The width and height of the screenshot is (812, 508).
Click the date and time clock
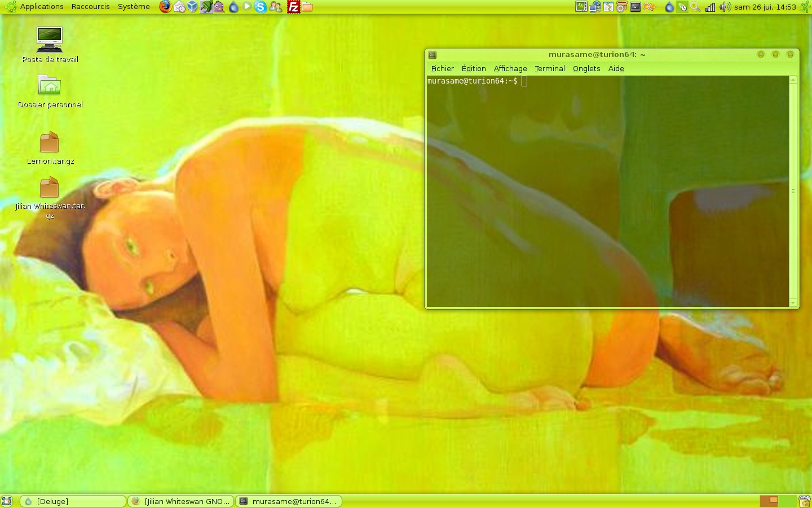tap(765, 7)
